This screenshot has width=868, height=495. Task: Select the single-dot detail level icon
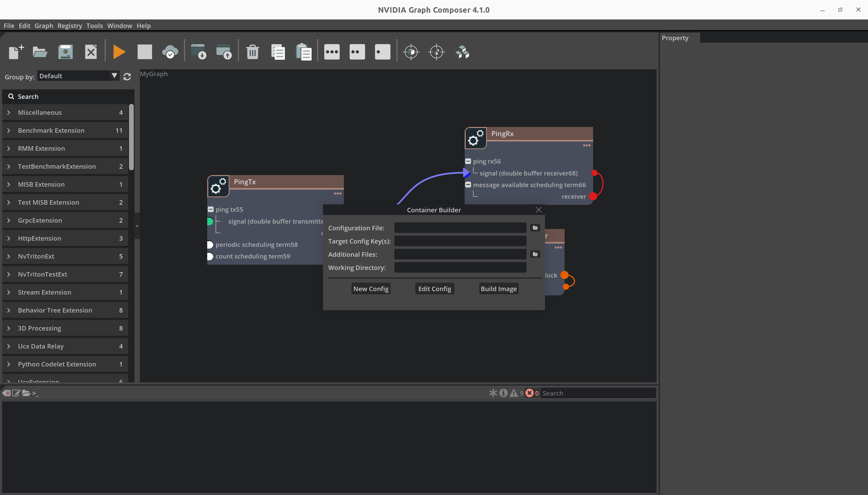pyautogui.click(x=382, y=52)
